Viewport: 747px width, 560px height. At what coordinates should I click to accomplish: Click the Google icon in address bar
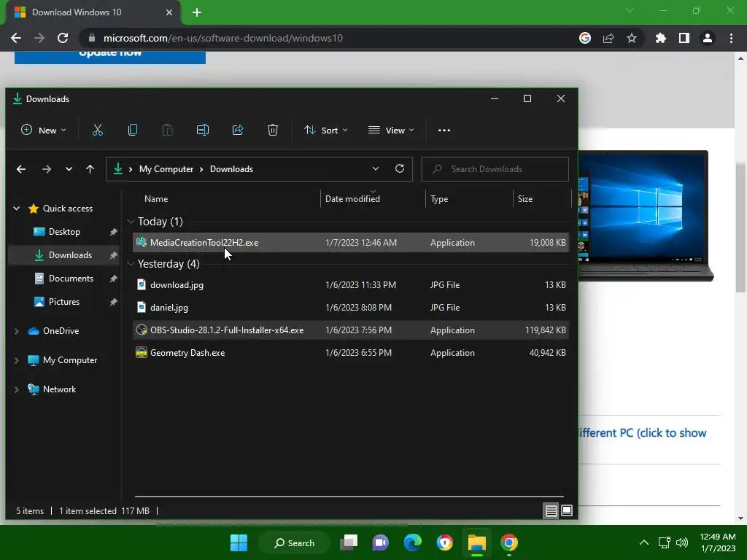585,38
